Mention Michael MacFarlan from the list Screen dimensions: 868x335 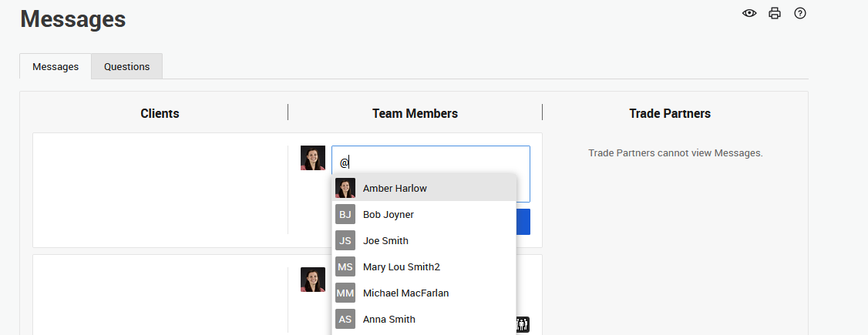[x=405, y=293]
